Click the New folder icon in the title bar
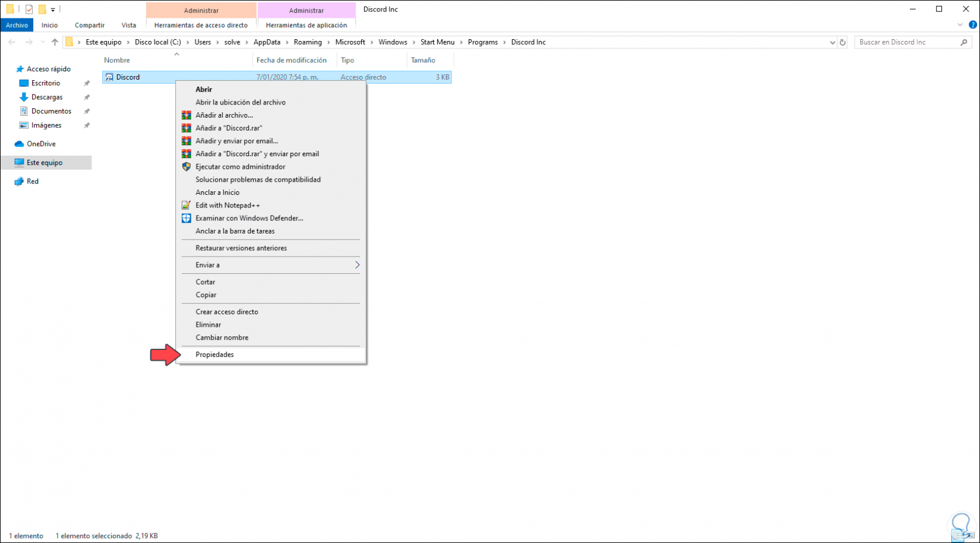Image resolution: width=980 pixels, height=543 pixels. pos(42,10)
